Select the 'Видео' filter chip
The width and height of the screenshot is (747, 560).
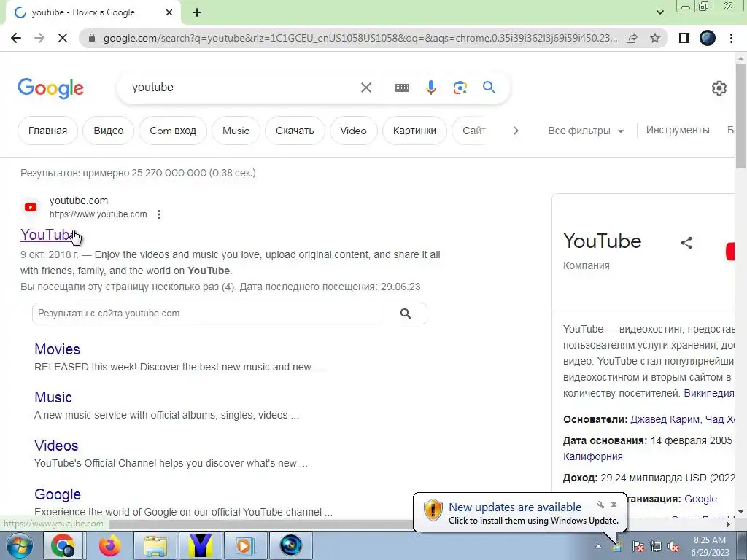pyautogui.click(x=109, y=131)
